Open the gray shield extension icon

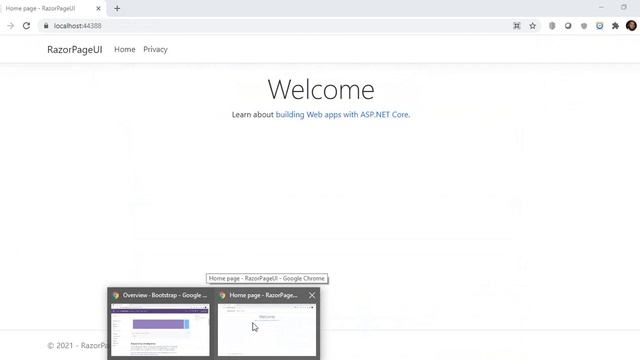pos(552,26)
